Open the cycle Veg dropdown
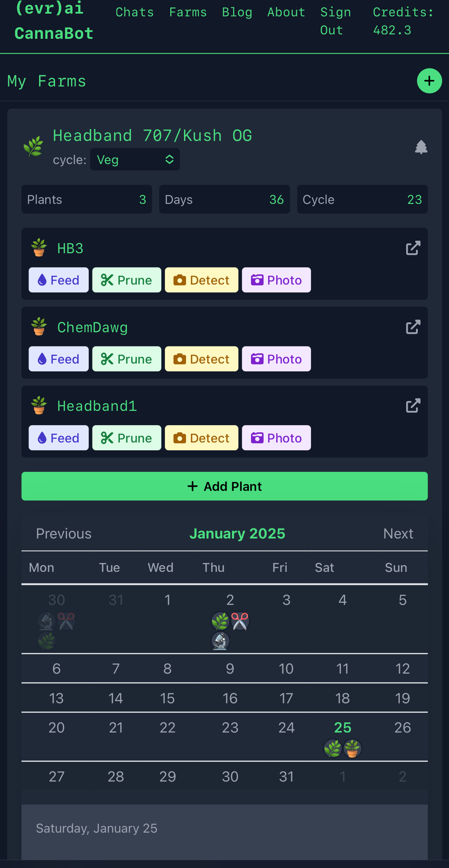This screenshot has width=449, height=868. point(135,160)
